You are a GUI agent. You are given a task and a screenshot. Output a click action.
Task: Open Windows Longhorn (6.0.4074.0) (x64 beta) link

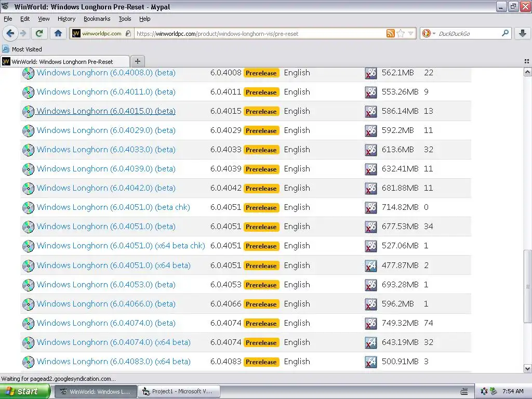113,342
